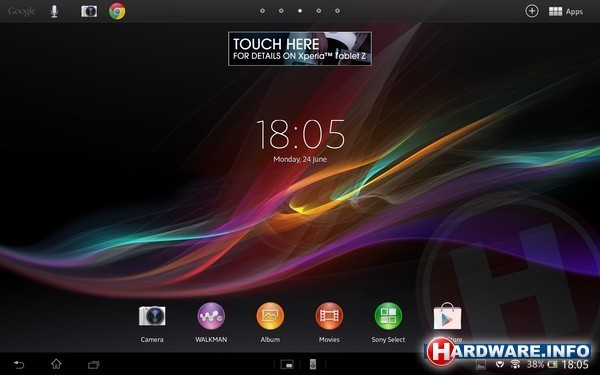Go to the fifth home screen page dot
The width and height of the screenshot is (600, 375).
338,11
